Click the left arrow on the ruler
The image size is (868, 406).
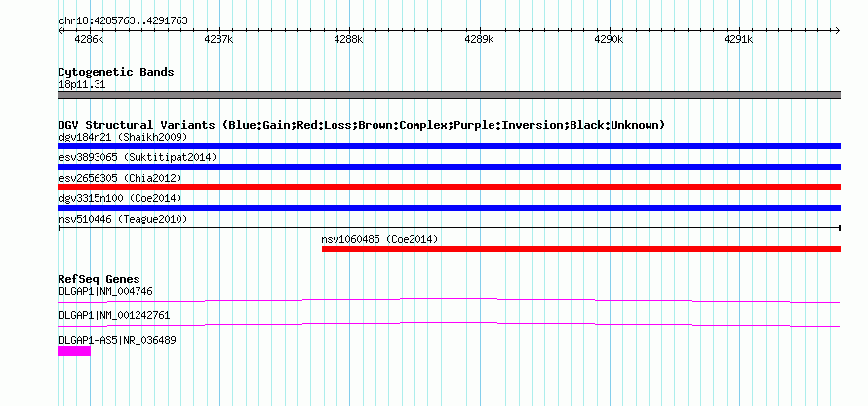pos(60,30)
